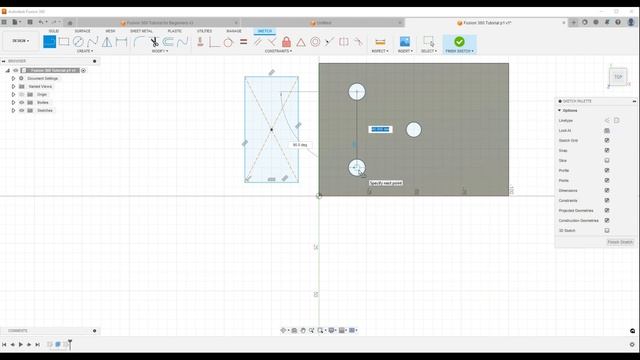
Task: Apply the Equal constraint
Action: click(x=243, y=42)
